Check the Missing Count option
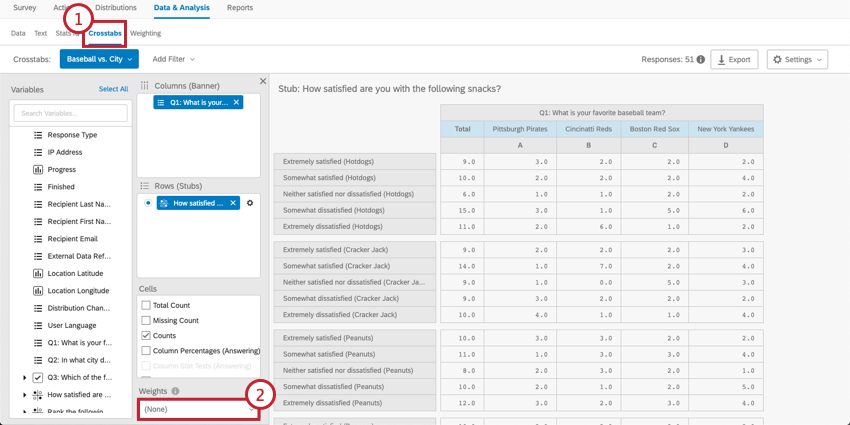The width and height of the screenshot is (850, 425). point(147,320)
